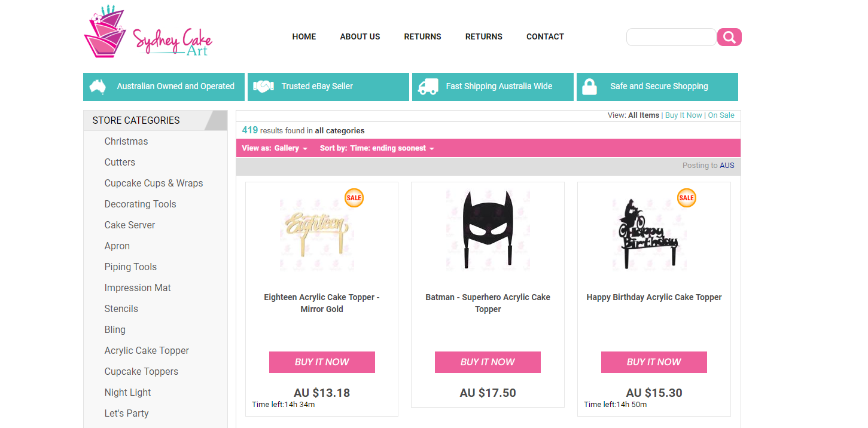Click the handshake Trusted Seller icon
Image resolution: width=868 pixels, height=428 pixels.
[x=263, y=87]
